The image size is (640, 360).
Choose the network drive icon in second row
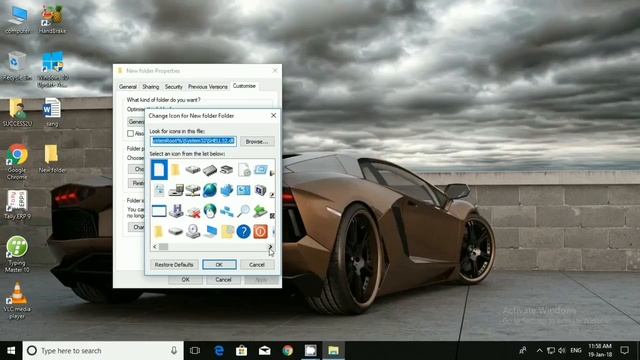[193, 190]
